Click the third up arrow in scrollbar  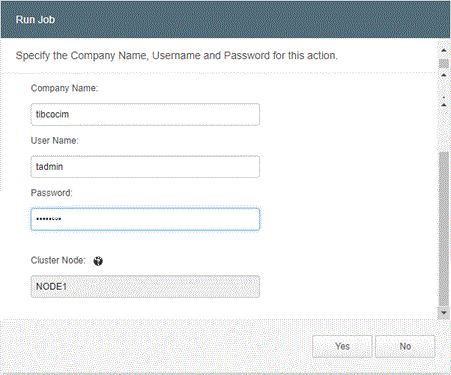point(444,105)
